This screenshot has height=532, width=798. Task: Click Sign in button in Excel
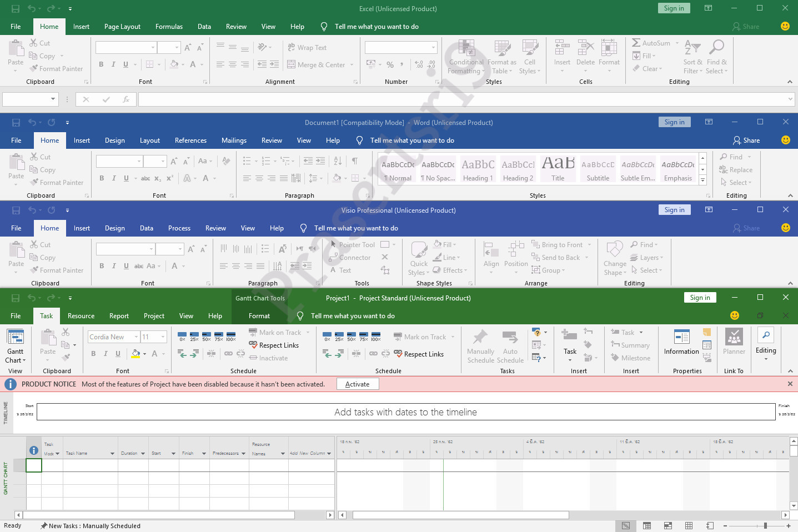tap(674, 8)
